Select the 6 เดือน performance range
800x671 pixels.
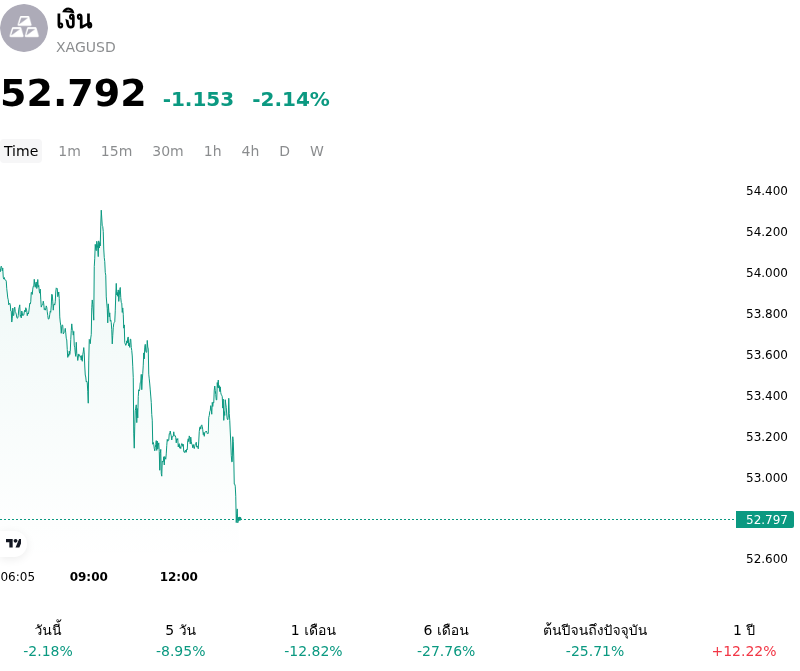pyautogui.click(x=446, y=640)
